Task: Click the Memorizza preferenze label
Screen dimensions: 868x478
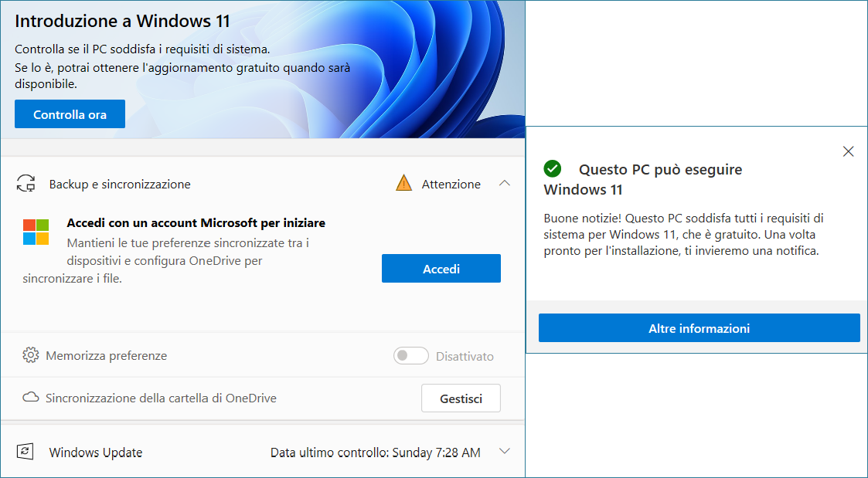Action: [107, 356]
